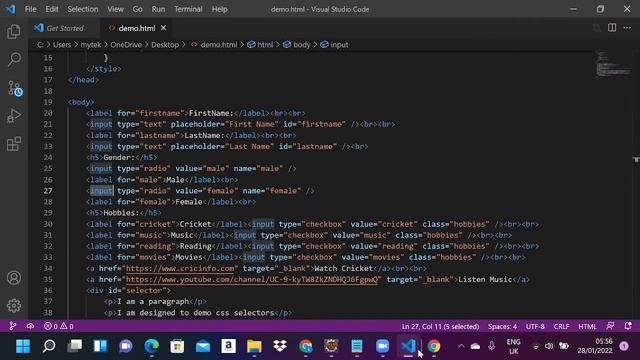Change the HTML language mode
This screenshot has width=640, height=360.
tap(587, 326)
